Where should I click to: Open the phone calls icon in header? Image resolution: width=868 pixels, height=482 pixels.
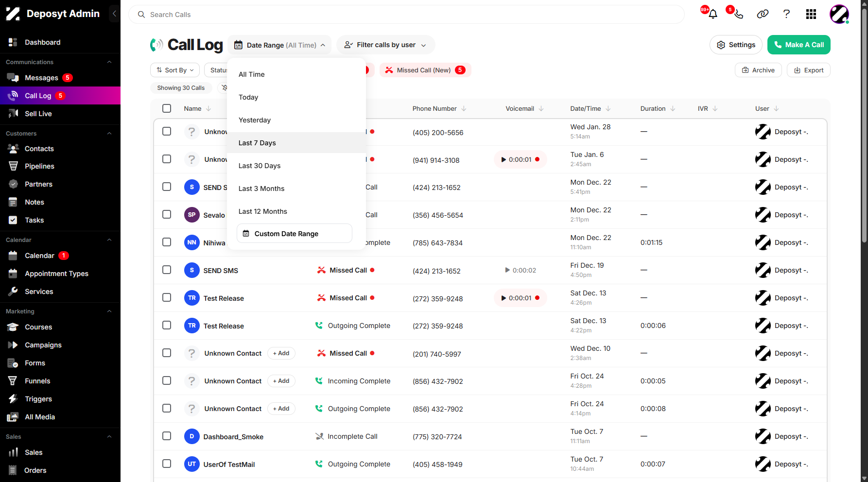738,14
